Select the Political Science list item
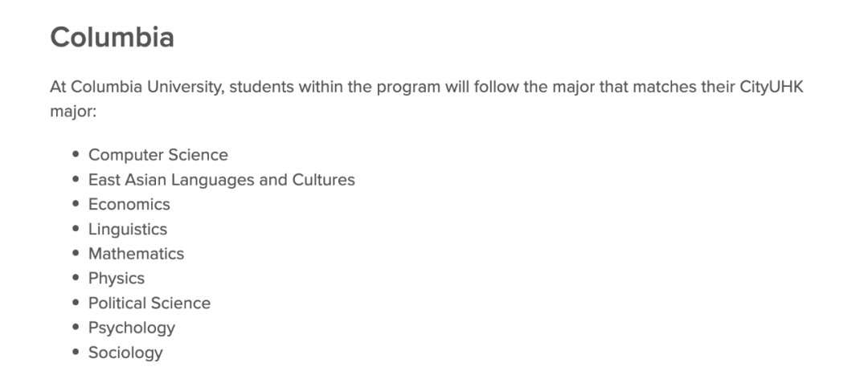 (x=149, y=304)
